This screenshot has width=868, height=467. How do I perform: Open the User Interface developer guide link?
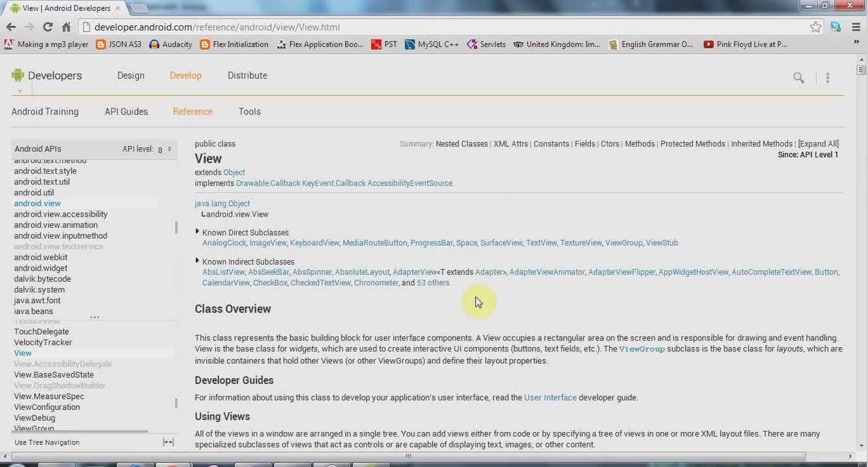coord(550,398)
